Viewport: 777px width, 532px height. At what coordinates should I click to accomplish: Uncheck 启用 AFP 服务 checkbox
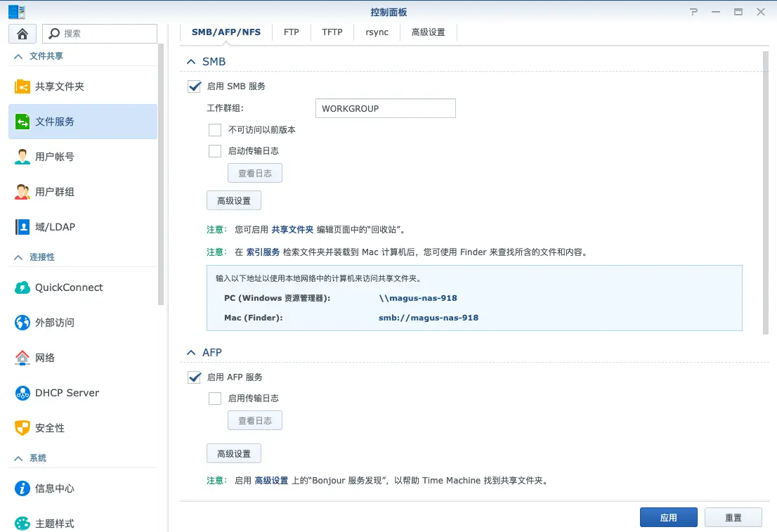point(194,377)
